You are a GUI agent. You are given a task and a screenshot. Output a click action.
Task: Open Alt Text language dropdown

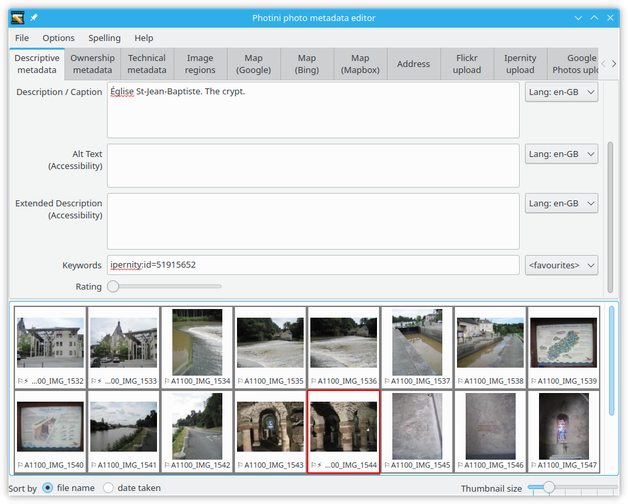tap(561, 154)
